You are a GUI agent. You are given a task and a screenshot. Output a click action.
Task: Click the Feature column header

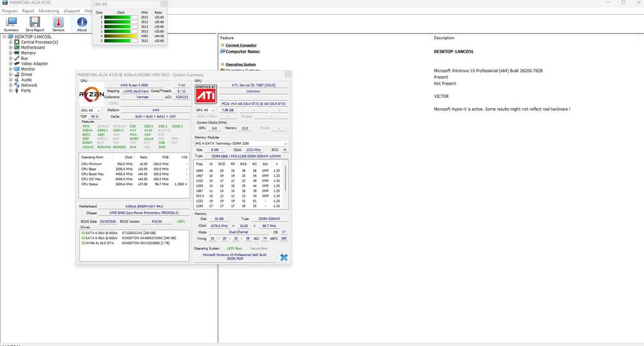click(x=227, y=38)
